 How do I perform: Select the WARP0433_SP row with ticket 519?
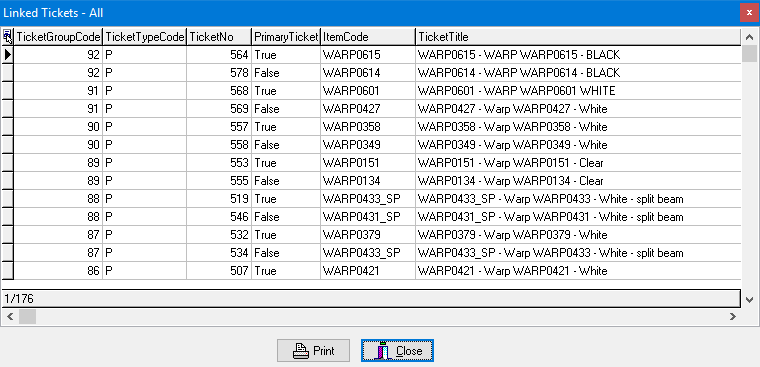click(x=371, y=199)
